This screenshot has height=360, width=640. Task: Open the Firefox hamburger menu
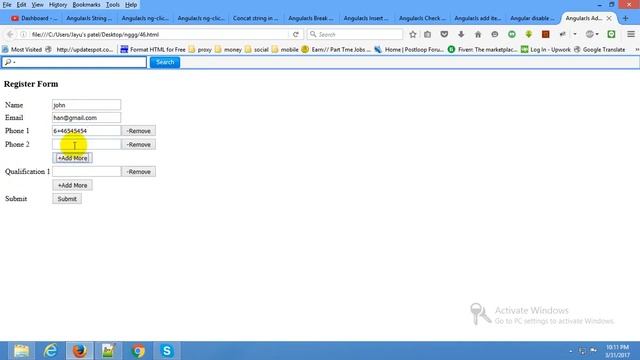[631, 35]
